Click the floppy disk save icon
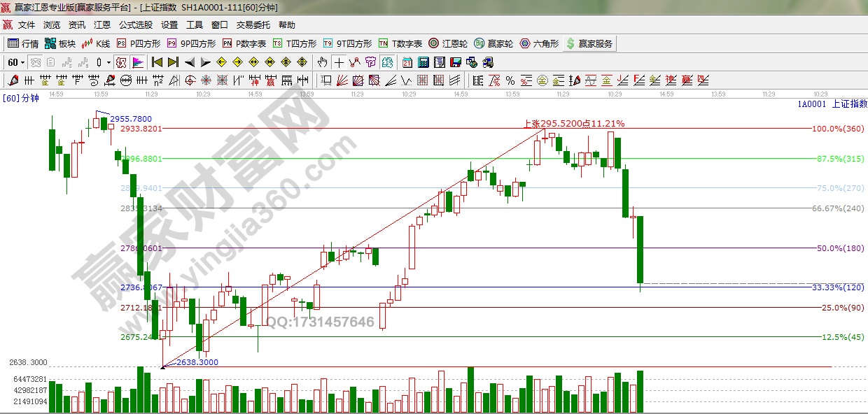 click(455, 62)
